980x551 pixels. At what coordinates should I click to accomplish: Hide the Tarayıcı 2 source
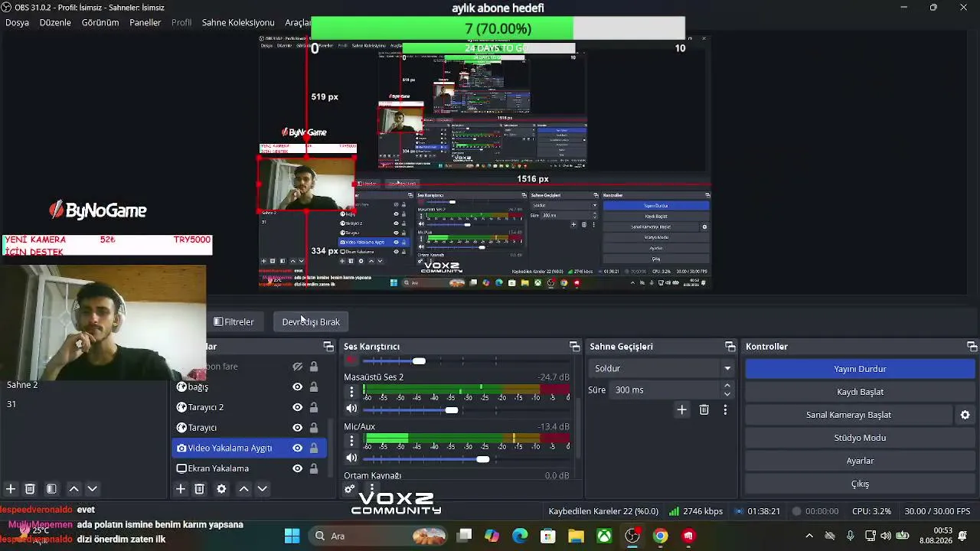pos(297,407)
